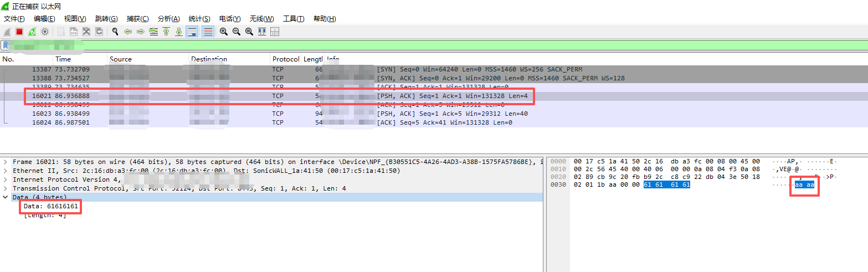Go back to previous packet arrow
868x272 pixels.
click(x=128, y=32)
